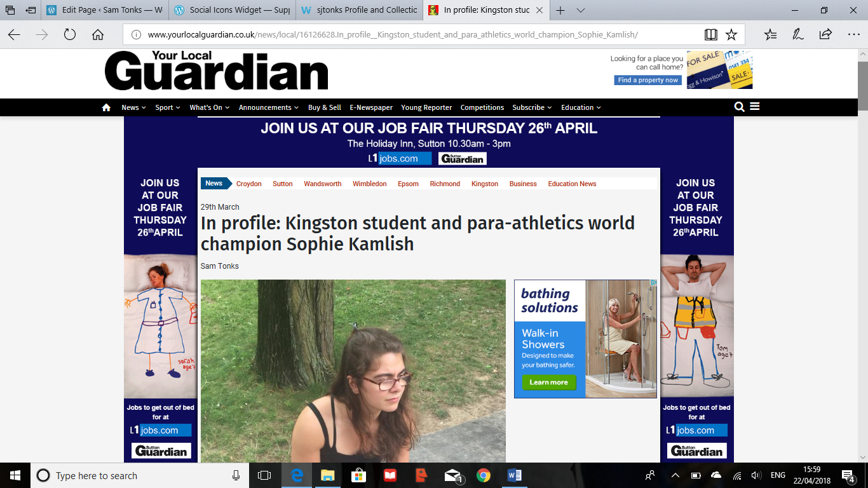Click Find a property now button
This screenshot has height=488, width=868.
coord(648,80)
